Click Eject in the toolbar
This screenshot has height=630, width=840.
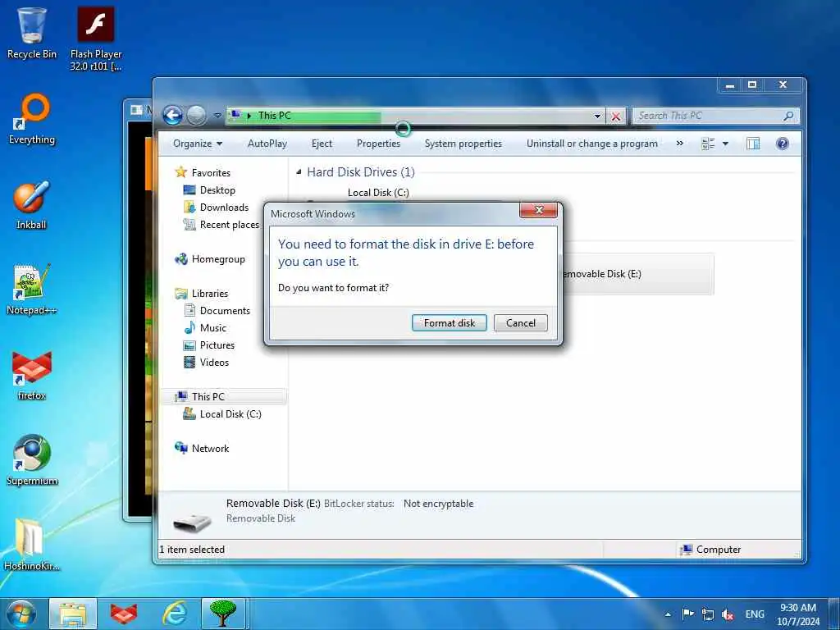pos(322,144)
